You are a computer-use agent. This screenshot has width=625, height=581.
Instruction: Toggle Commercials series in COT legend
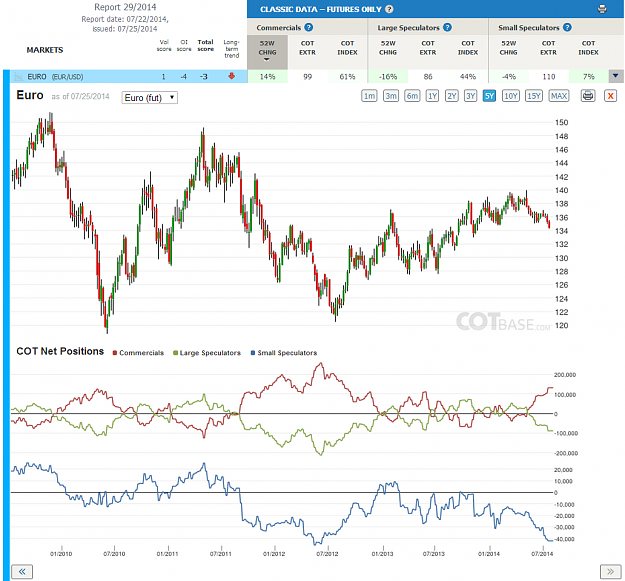pyautogui.click(x=138, y=353)
